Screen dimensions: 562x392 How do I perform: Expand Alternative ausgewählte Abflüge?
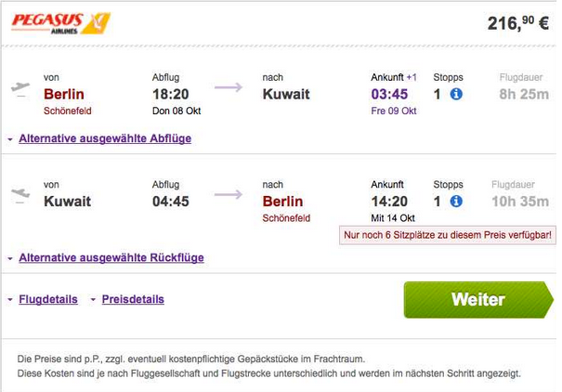pyautogui.click(x=105, y=138)
